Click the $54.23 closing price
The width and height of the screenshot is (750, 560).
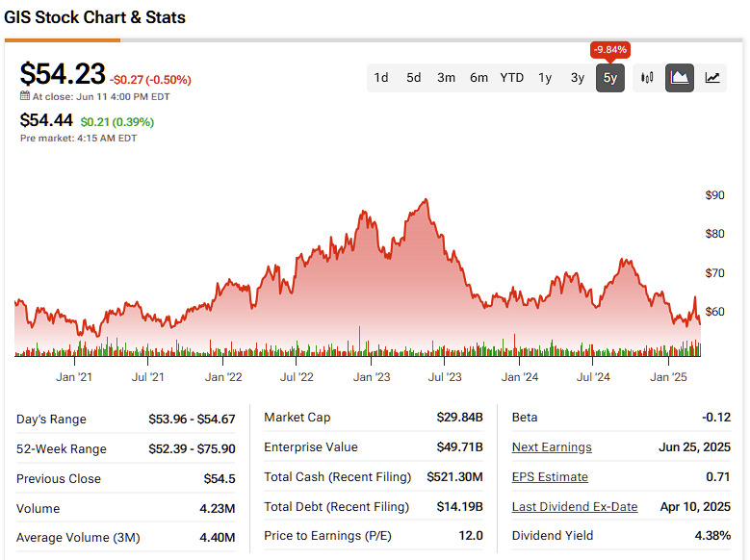[63, 74]
